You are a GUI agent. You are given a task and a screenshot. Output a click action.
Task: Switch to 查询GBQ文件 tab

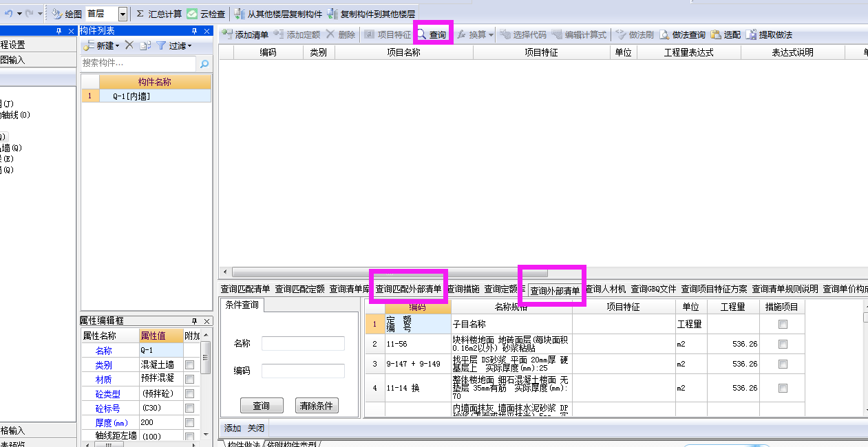pyautogui.click(x=653, y=289)
